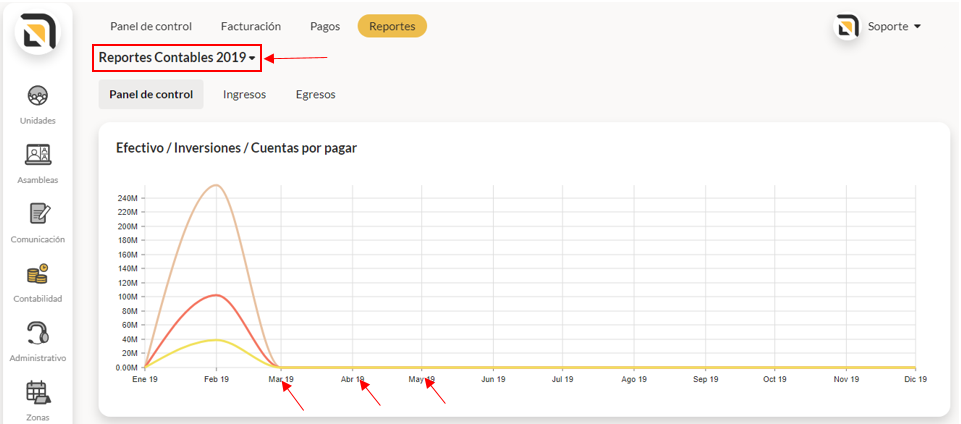Viewport: 961px width, 424px height.
Task: Click the Abr 19 axis label
Action: click(x=352, y=380)
